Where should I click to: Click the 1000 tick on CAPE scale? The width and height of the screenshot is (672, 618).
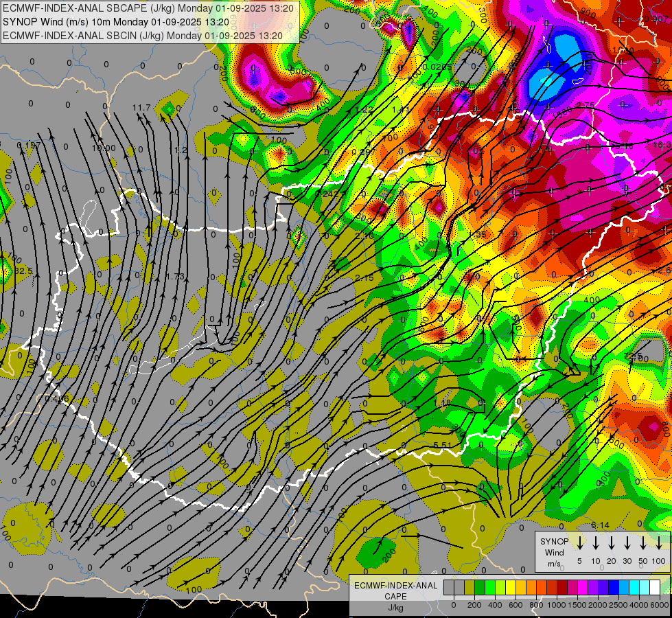[x=556, y=605]
